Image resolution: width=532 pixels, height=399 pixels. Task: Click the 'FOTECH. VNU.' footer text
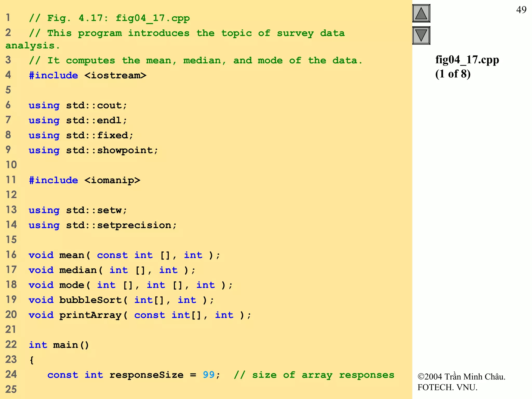point(447,387)
